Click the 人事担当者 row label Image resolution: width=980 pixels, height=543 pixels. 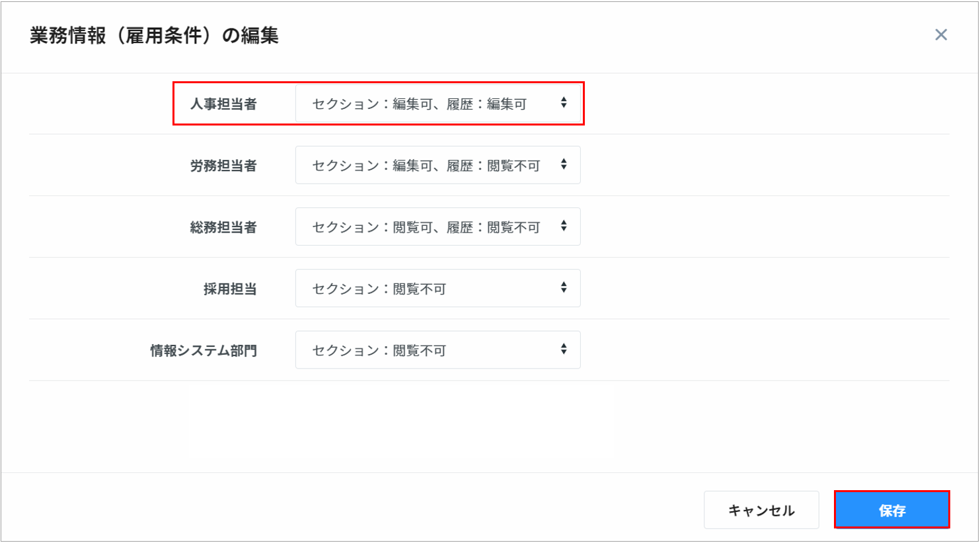(x=223, y=104)
